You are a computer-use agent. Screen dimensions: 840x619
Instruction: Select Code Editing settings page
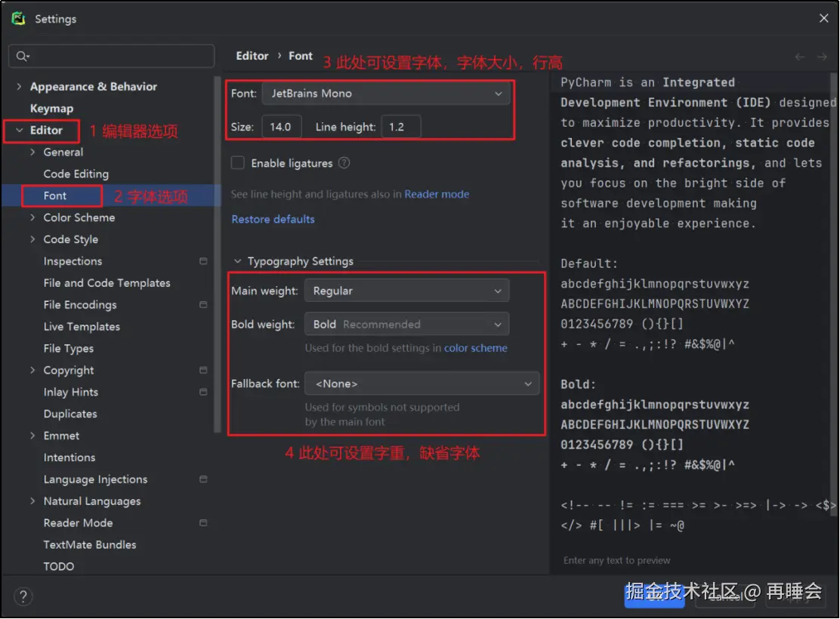click(76, 174)
